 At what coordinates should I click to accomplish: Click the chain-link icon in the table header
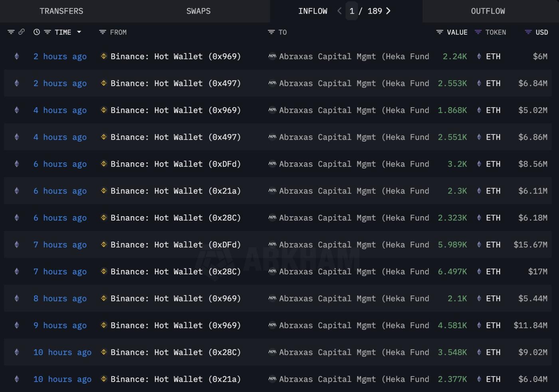pyautogui.click(x=21, y=32)
